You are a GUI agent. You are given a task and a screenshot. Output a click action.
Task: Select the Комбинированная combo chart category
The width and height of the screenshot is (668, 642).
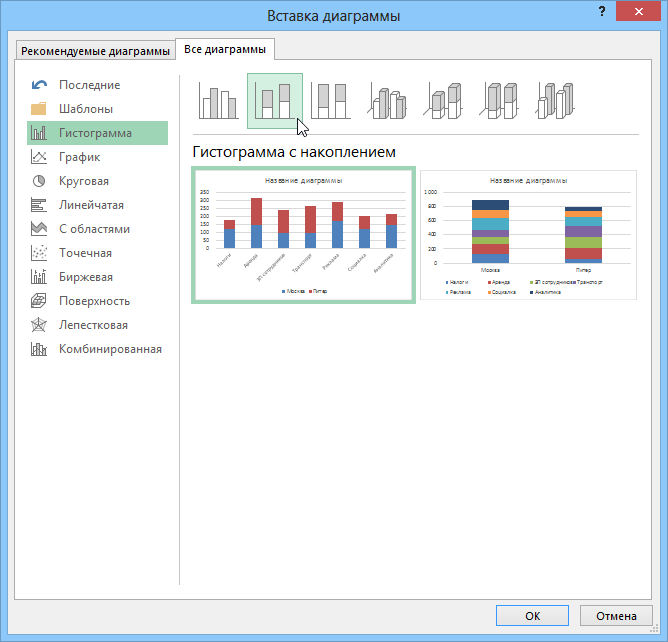109,349
